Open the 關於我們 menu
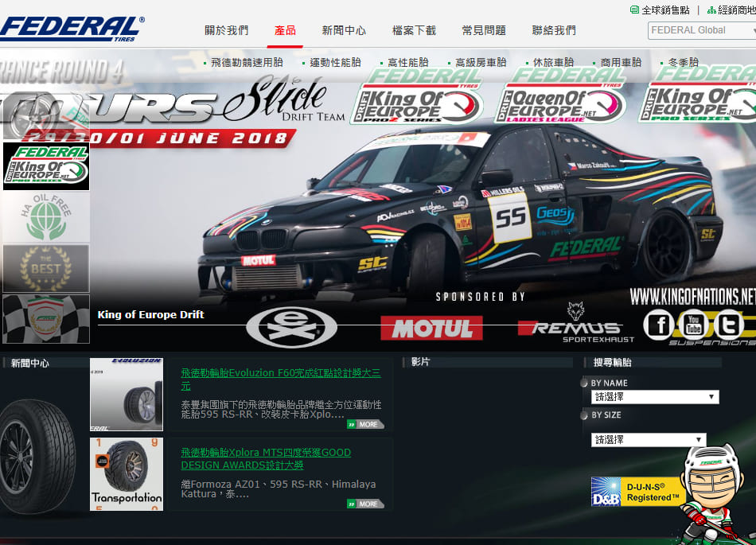Viewport: 756px width, 545px height. 227,30
